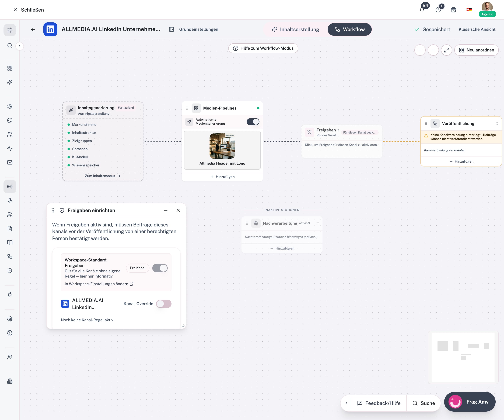Viewport: 504px width, 420px height.
Task: Open the CPU chip icon in sidebar
Action: coord(10,319)
